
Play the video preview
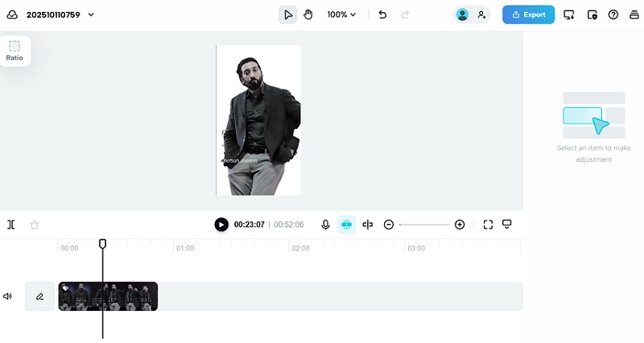221,225
